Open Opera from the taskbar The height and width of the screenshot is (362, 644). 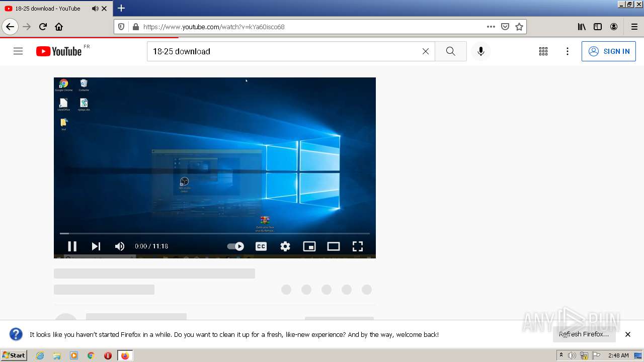click(x=108, y=355)
